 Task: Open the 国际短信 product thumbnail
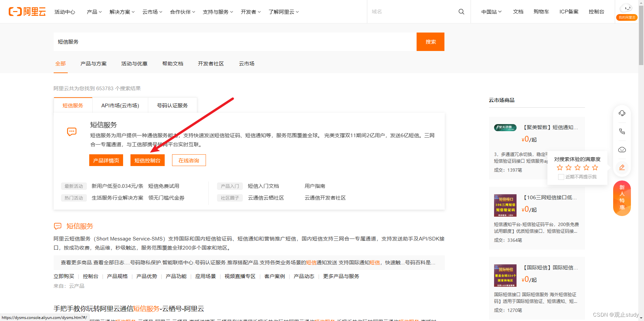tap(505, 275)
